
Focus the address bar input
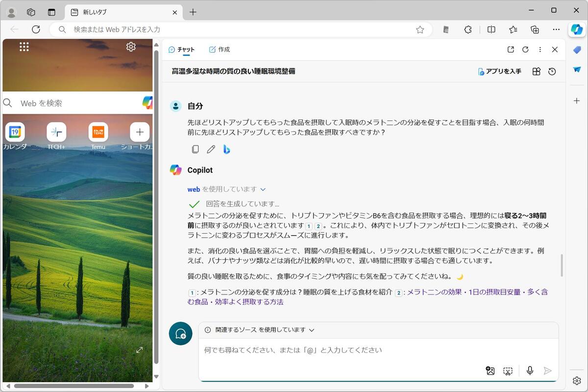point(240,29)
